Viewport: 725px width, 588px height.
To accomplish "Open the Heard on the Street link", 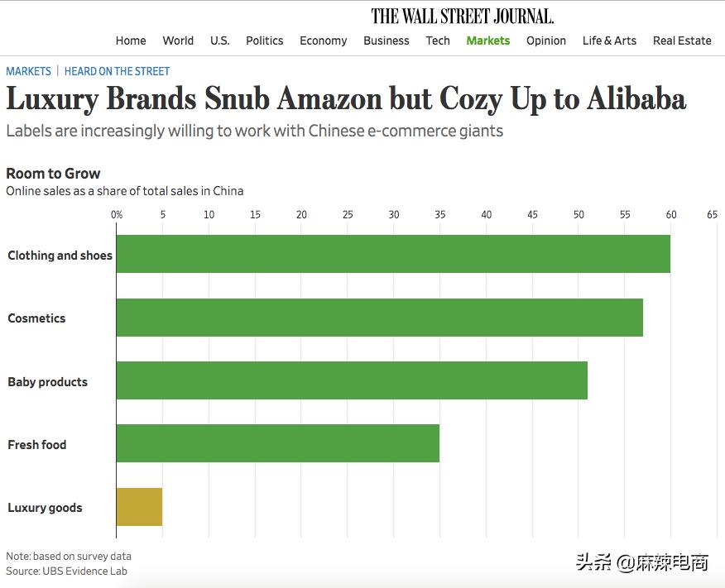I will pyautogui.click(x=117, y=72).
